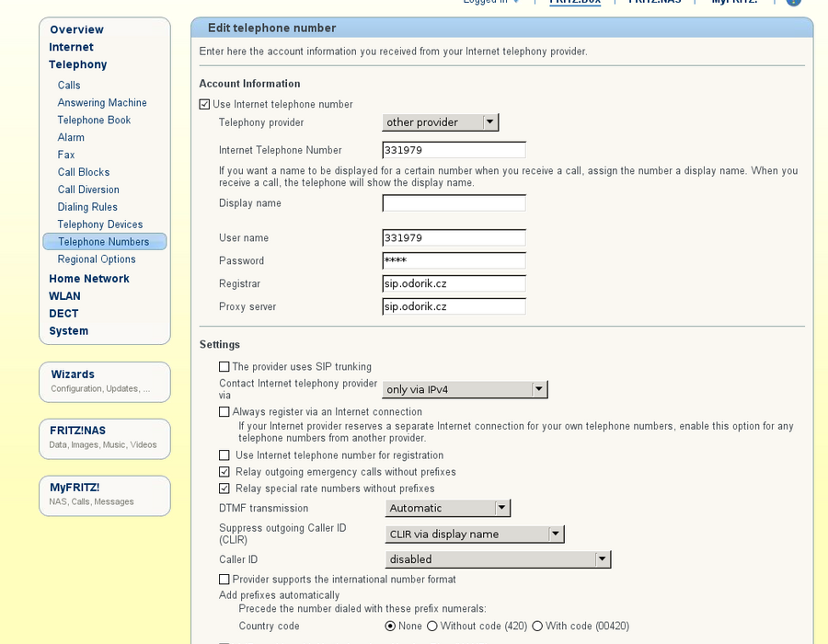828x644 pixels.
Task: Open the Overview page in the sidebar
Action: point(76,29)
